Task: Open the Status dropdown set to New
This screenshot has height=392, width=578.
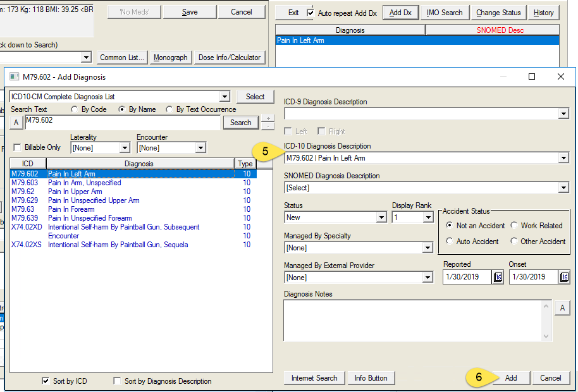Action: [x=381, y=217]
